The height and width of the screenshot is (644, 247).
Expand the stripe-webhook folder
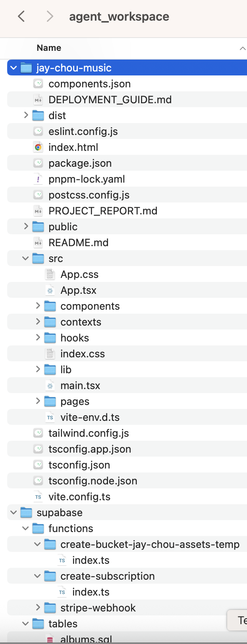(x=38, y=607)
